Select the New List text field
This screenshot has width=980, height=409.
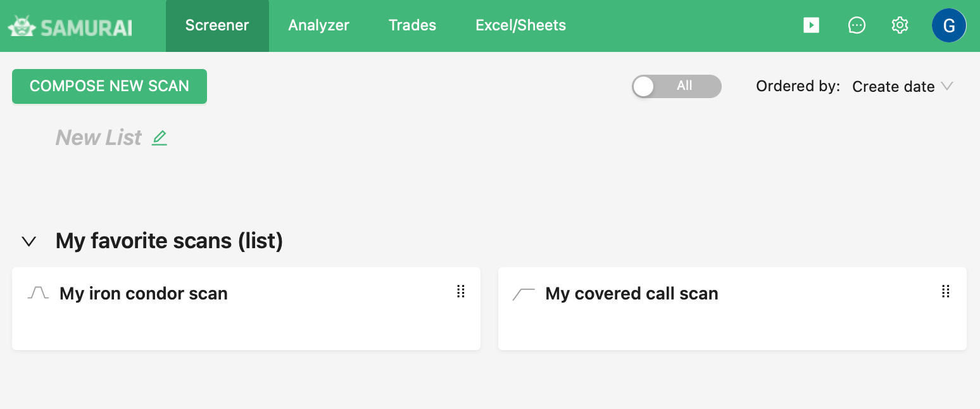(x=98, y=137)
